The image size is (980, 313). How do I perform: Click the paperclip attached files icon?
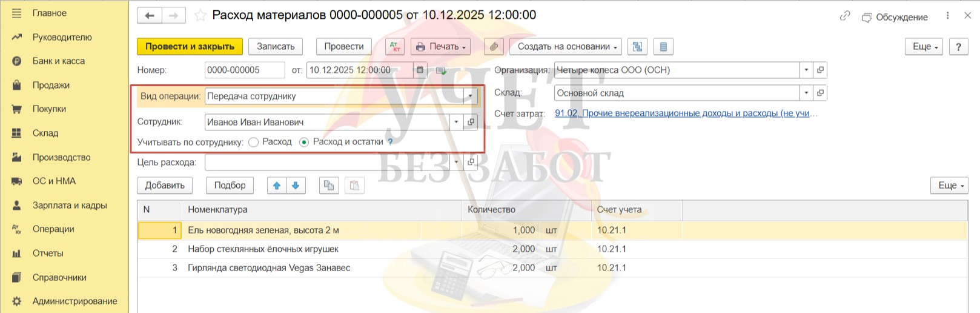point(494,47)
